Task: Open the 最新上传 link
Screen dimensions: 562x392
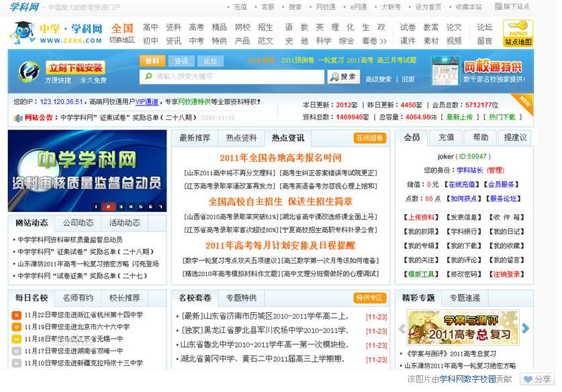Action: 459,117
